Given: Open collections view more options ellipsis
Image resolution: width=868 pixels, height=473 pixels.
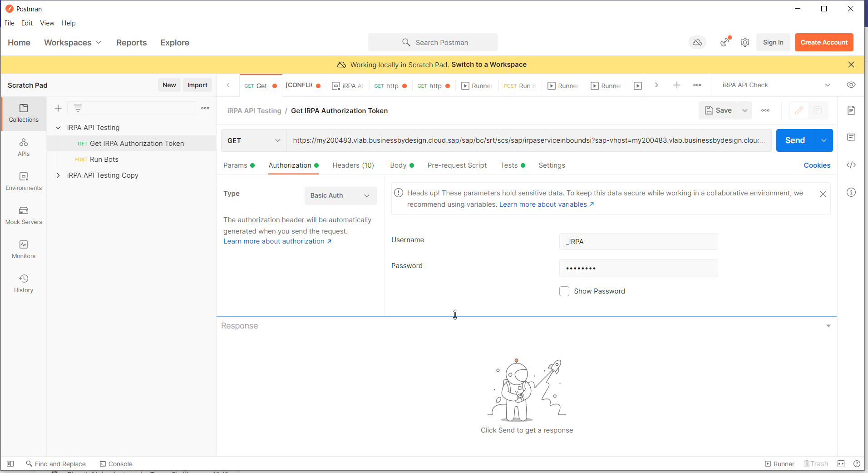Looking at the screenshot, I should [205, 108].
